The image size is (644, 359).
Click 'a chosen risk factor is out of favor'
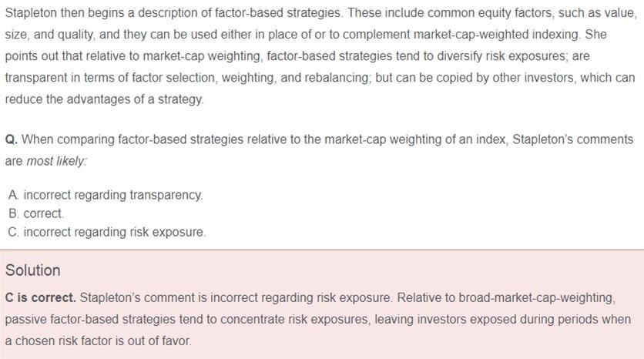(x=98, y=341)
